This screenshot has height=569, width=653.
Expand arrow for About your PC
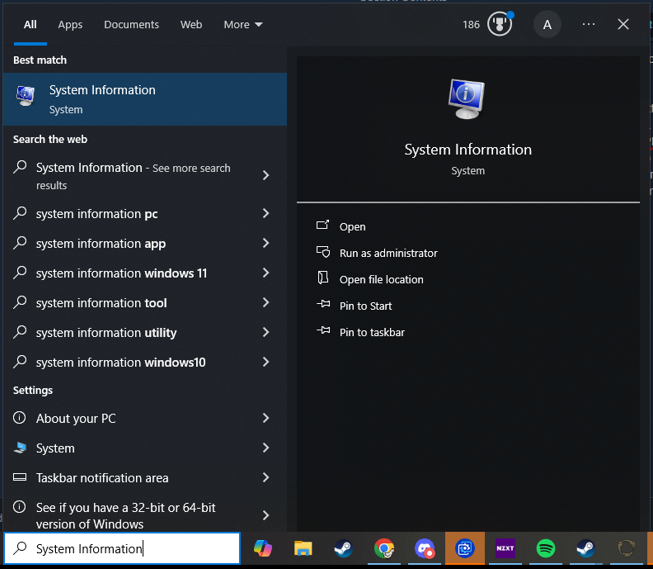click(x=266, y=418)
